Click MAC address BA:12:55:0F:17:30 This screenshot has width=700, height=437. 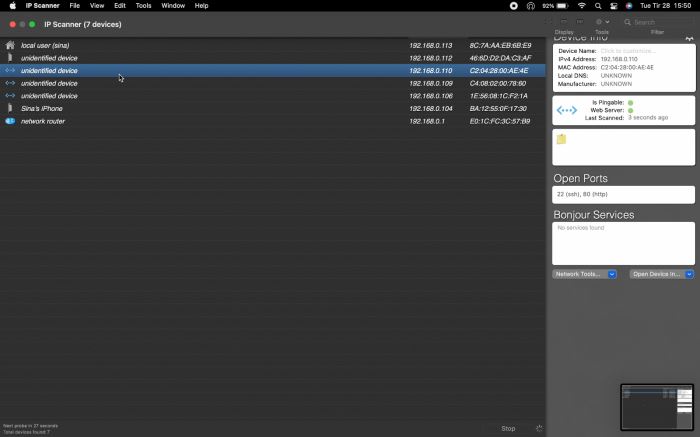(498, 108)
